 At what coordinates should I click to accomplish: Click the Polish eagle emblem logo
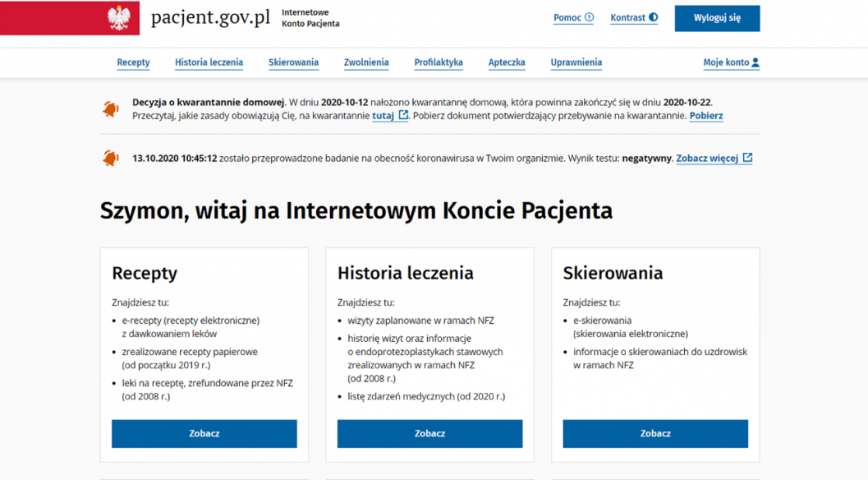(118, 18)
